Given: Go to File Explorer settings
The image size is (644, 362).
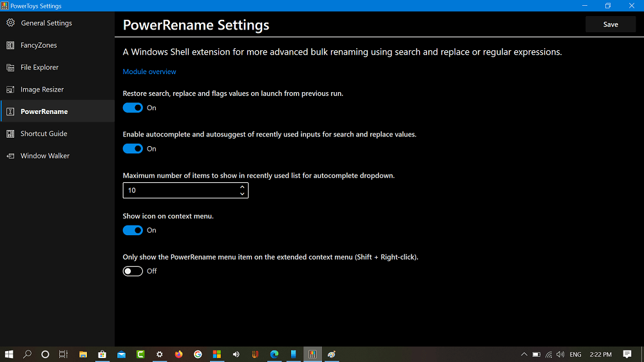Looking at the screenshot, I should click(57, 68).
